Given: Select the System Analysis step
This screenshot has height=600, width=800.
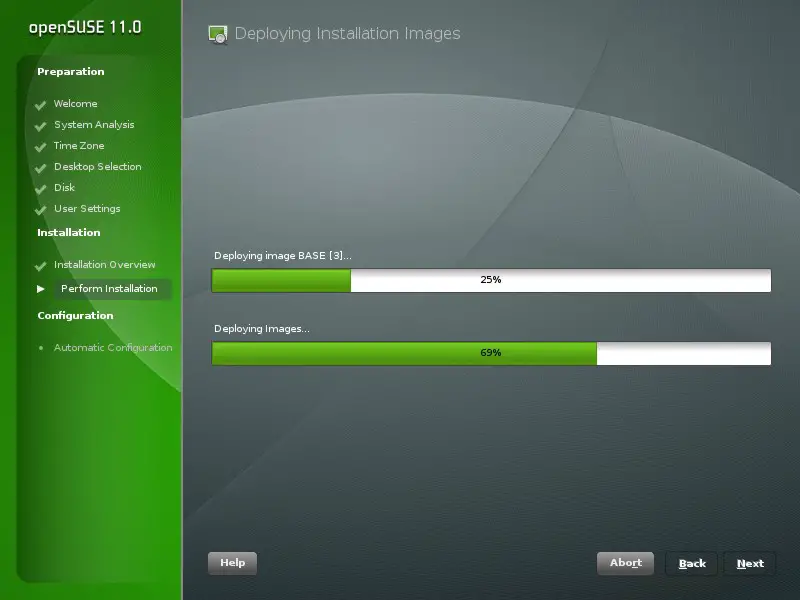Looking at the screenshot, I should point(94,124).
